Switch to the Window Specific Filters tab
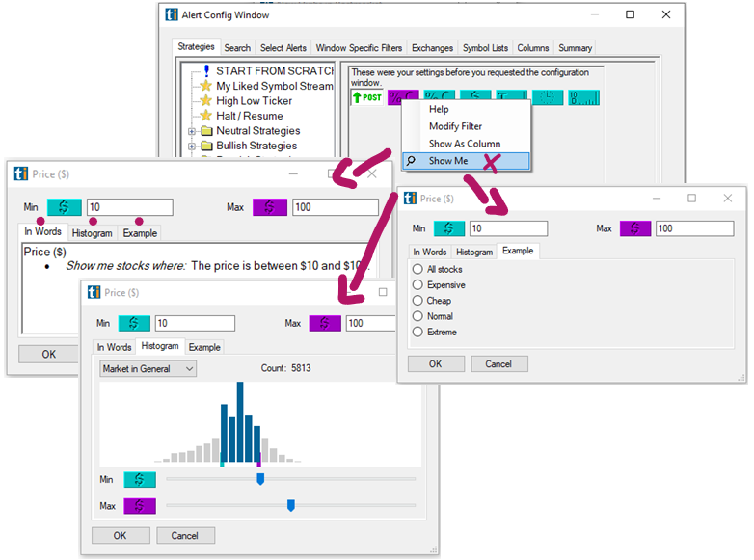This screenshot has width=754, height=560. 358,48
